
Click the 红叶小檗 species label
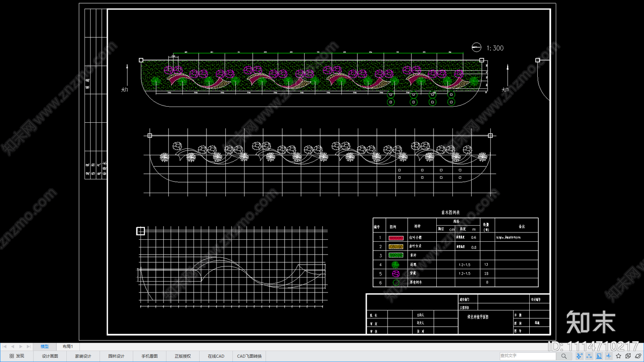[416, 238]
